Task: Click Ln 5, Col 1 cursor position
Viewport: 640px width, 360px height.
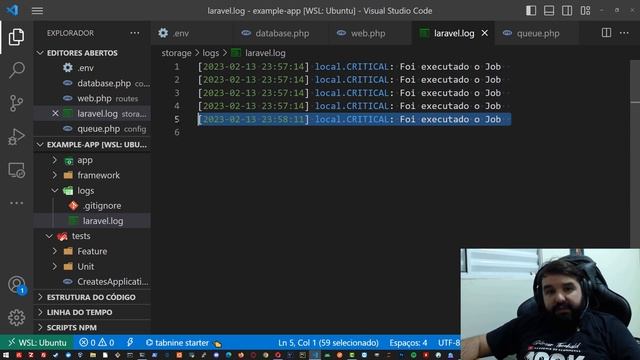Action: coord(328,343)
